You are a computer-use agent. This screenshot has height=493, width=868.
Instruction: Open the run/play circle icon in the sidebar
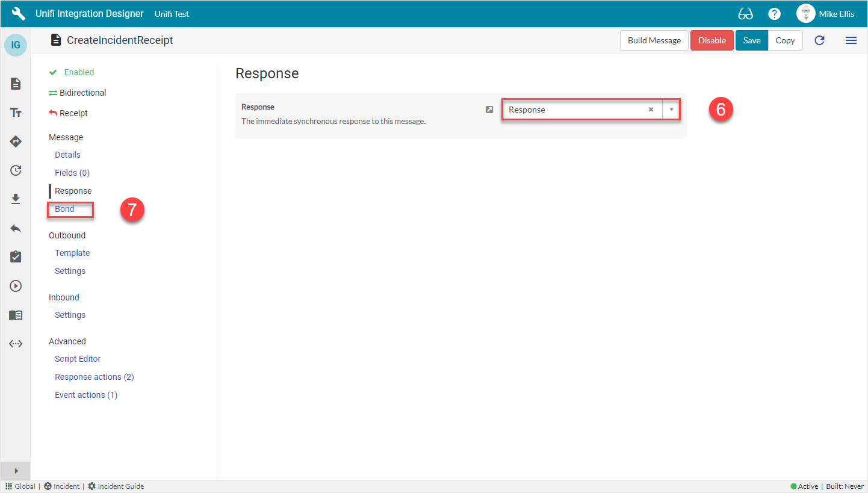pyautogui.click(x=15, y=286)
